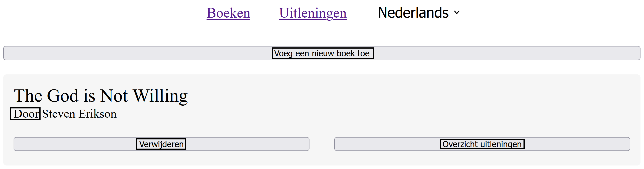
Task: Open the Boeken page link
Action: click(x=228, y=13)
